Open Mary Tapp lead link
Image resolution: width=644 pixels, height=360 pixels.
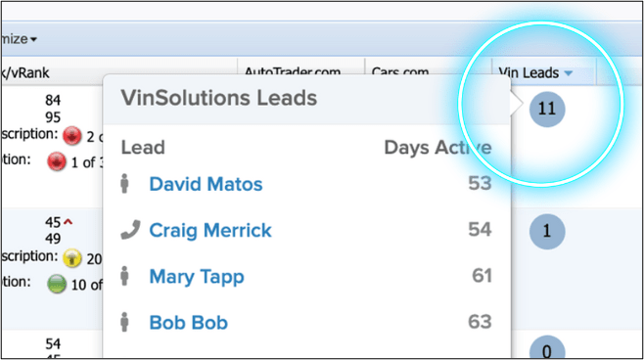click(x=197, y=277)
